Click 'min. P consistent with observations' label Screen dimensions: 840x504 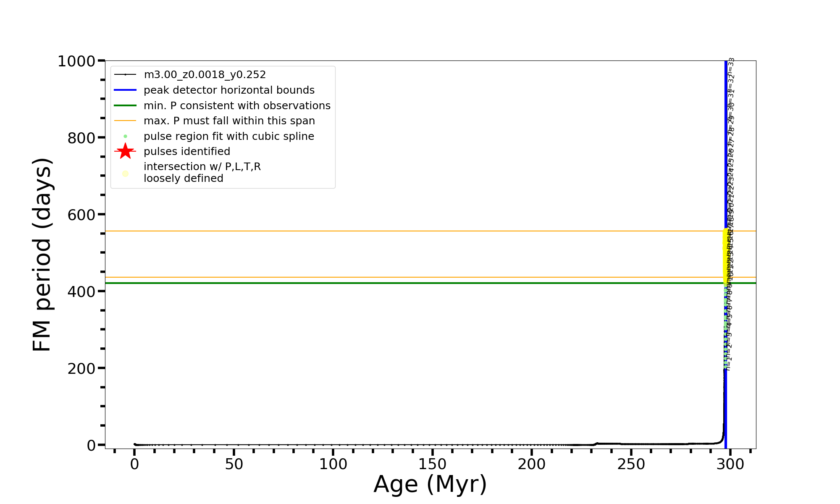click(237, 105)
